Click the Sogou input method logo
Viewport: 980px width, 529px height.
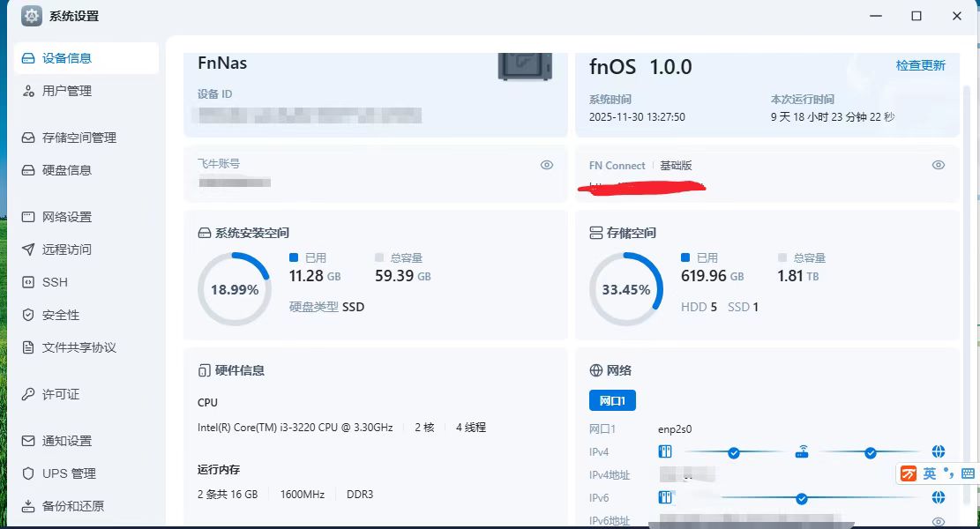click(x=909, y=473)
